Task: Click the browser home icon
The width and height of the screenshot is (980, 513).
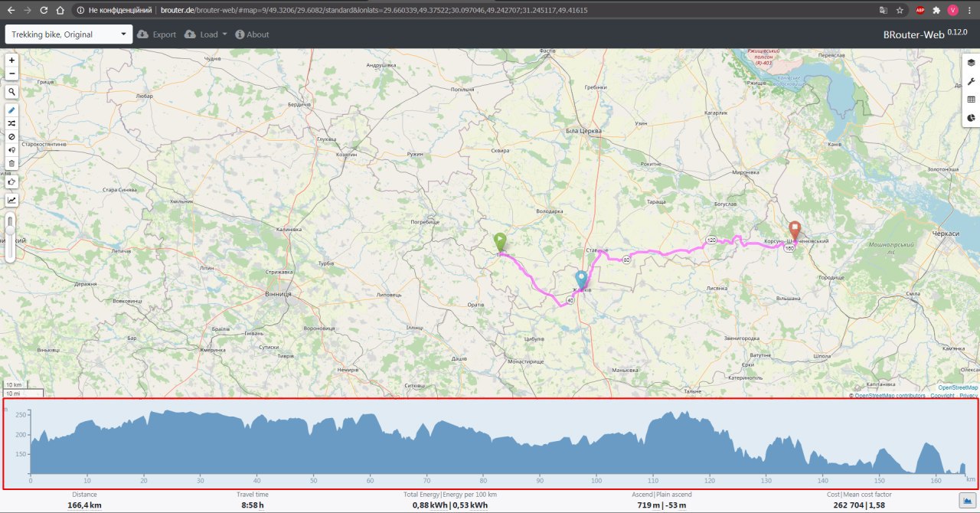Action: 60,11
